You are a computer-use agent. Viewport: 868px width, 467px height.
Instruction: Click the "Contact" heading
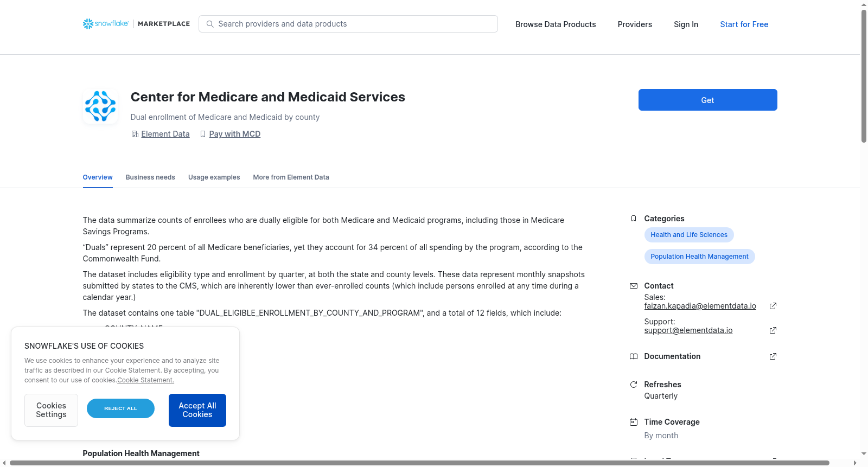(x=659, y=286)
